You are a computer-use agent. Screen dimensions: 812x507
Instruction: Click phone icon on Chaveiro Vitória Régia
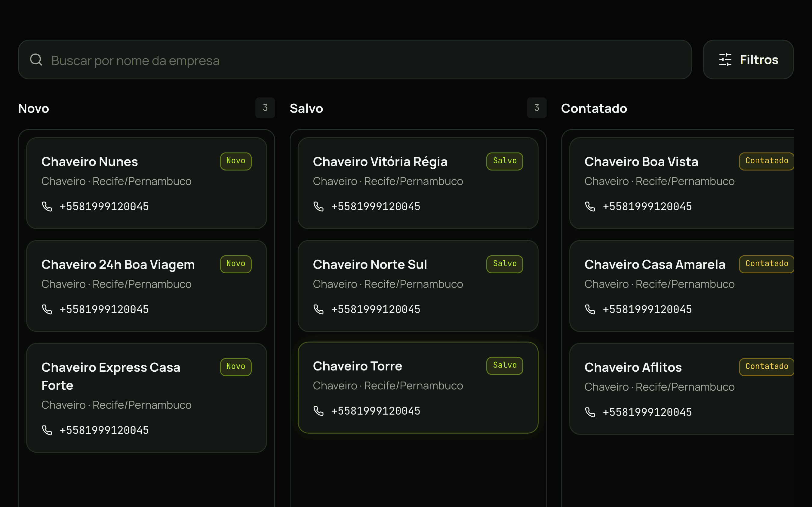[x=318, y=206]
